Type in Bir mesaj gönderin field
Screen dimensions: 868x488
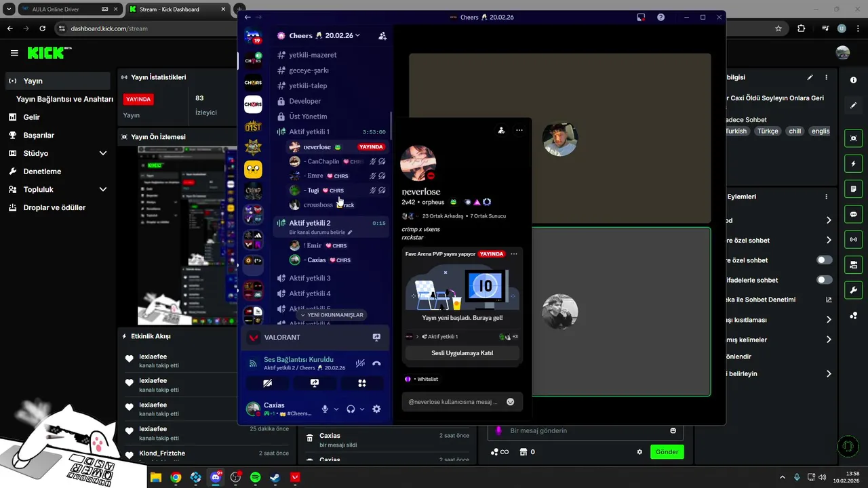585,430
